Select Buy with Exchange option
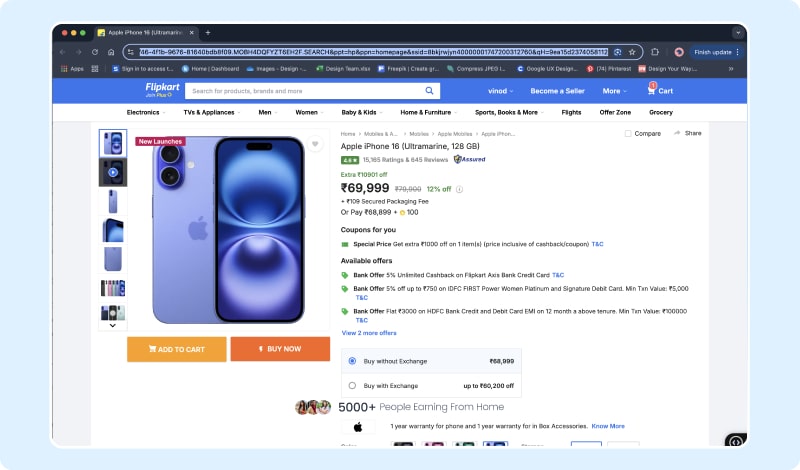This screenshot has width=800, height=470. point(352,386)
